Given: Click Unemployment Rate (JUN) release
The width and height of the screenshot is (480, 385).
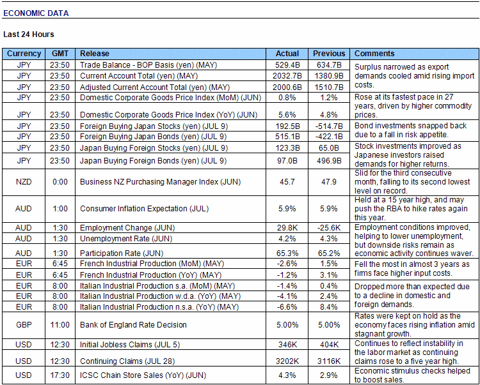Looking at the screenshot, I should 126,239.
